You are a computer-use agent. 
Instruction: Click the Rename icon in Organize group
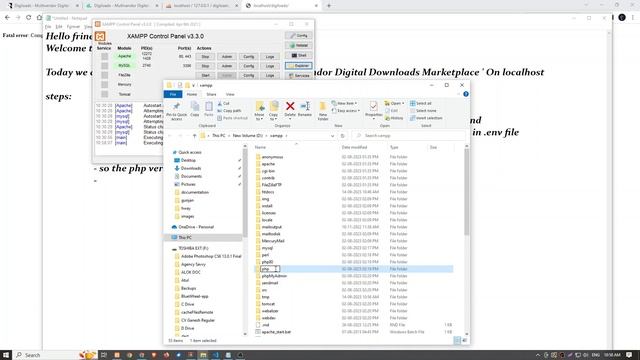304,106
